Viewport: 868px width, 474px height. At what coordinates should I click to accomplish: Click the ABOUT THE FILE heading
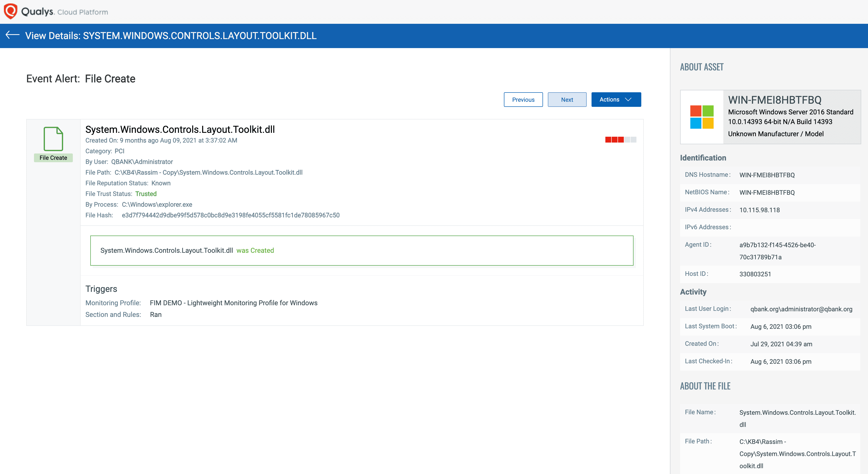[x=705, y=386]
